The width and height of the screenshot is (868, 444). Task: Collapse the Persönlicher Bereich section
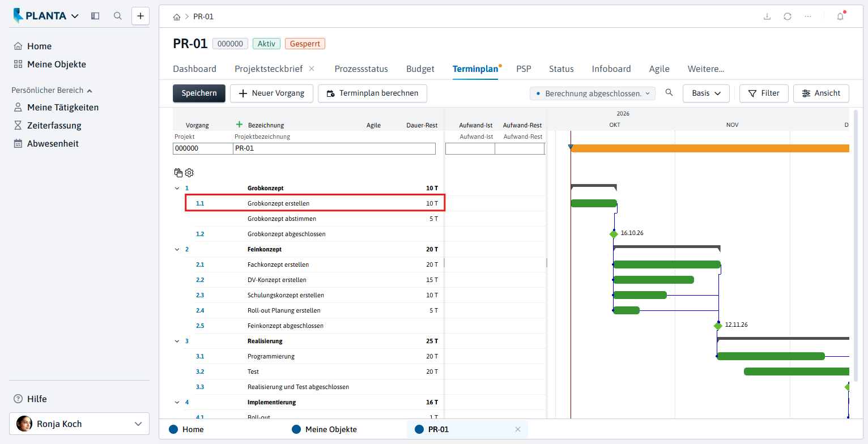(x=90, y=90)
